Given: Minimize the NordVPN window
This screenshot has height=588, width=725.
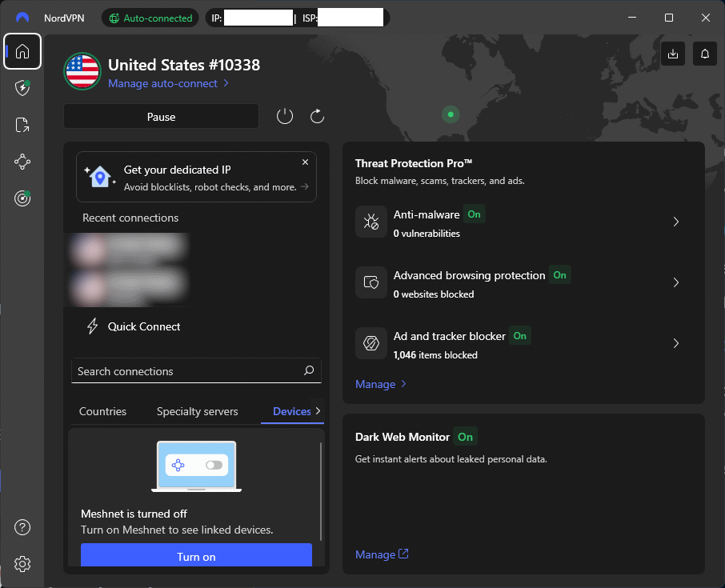Looking at the screenshot, I should click(632, 18).
